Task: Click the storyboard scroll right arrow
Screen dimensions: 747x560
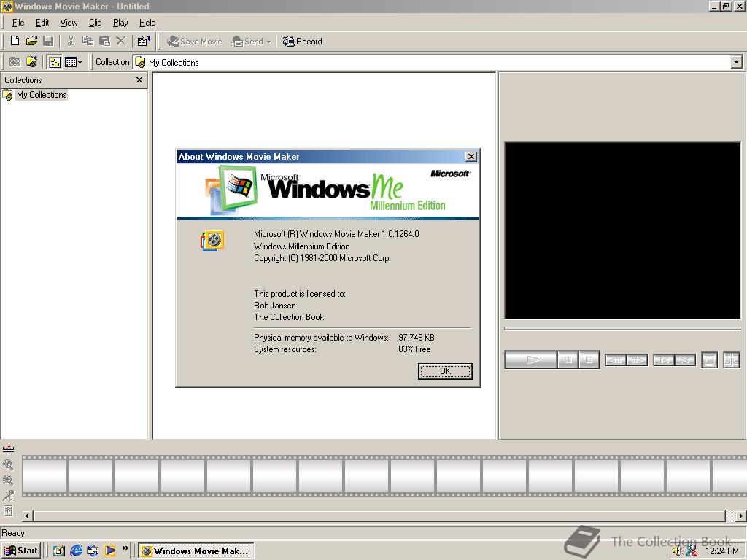Action: pos(741,516)
